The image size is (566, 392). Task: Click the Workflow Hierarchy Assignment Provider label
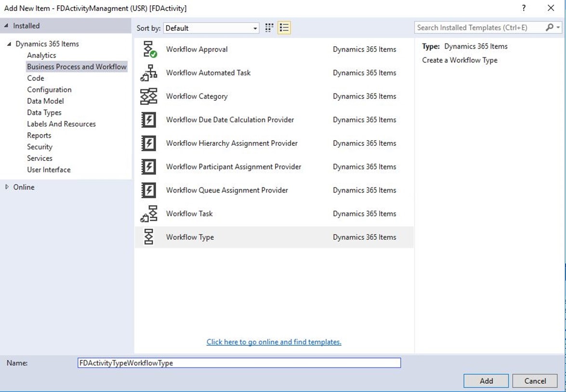pyautogui.click(x=232, y=144)
